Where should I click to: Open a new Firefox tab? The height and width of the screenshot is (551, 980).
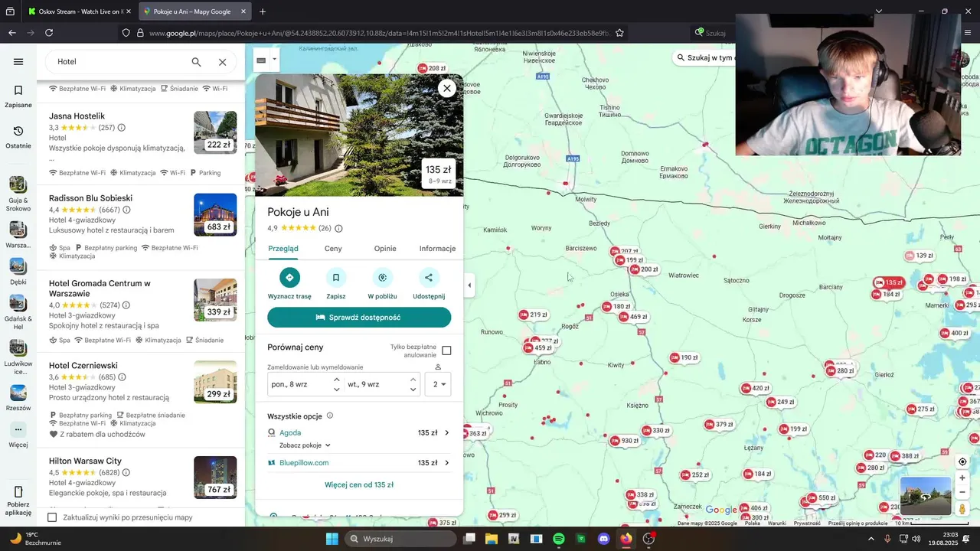pos(263,11)
